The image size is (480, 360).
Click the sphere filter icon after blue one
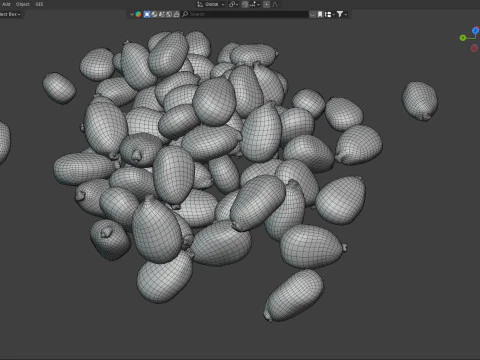pos(155,14)
